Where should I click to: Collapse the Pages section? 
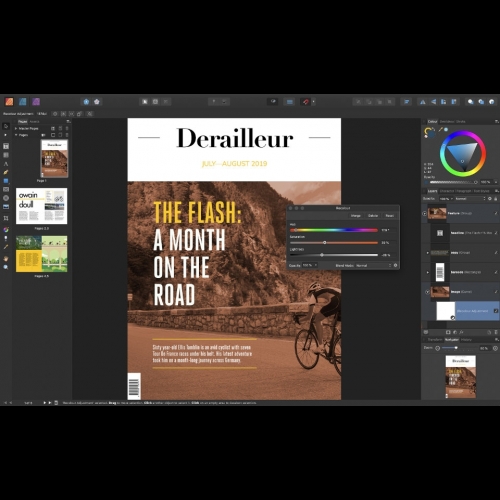[16, 135]
